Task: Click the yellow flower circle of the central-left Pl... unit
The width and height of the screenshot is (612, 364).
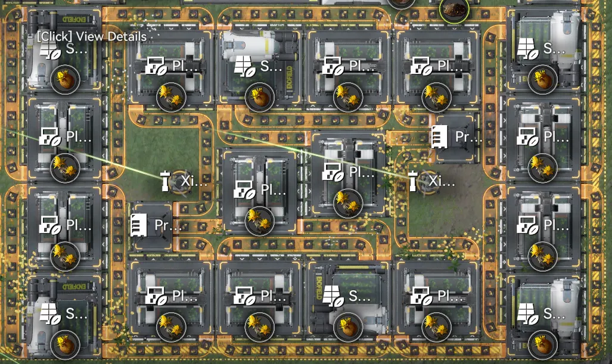Action: (x=259, y=219)
